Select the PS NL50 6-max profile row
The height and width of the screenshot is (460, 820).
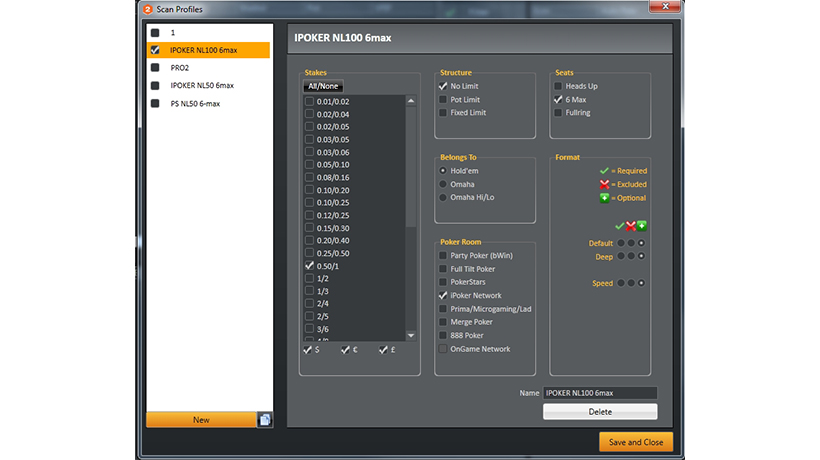coord(208,104)
